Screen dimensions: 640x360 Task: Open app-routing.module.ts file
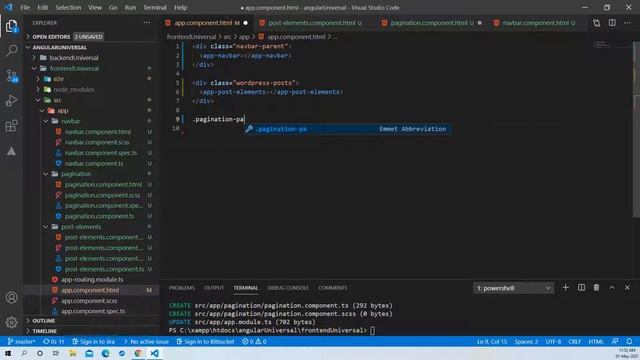click(92, 280)
